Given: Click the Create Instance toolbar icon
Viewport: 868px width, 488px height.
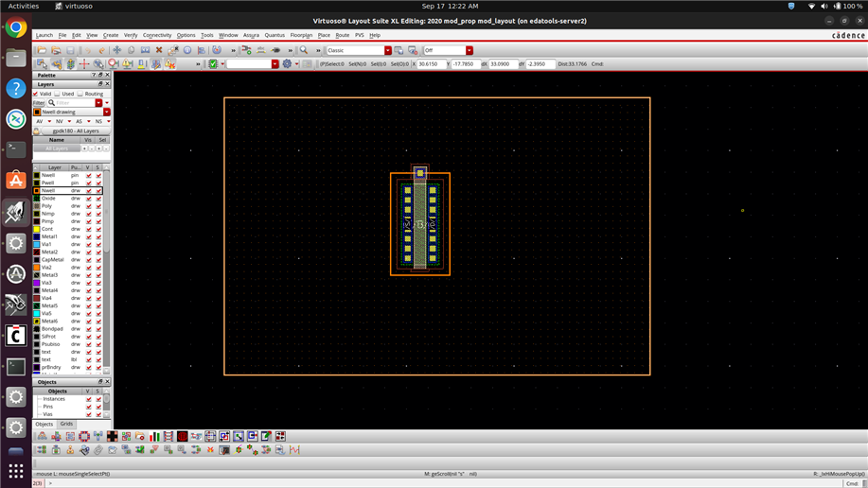Looking at the screenshot, I should tap(246, 50).
